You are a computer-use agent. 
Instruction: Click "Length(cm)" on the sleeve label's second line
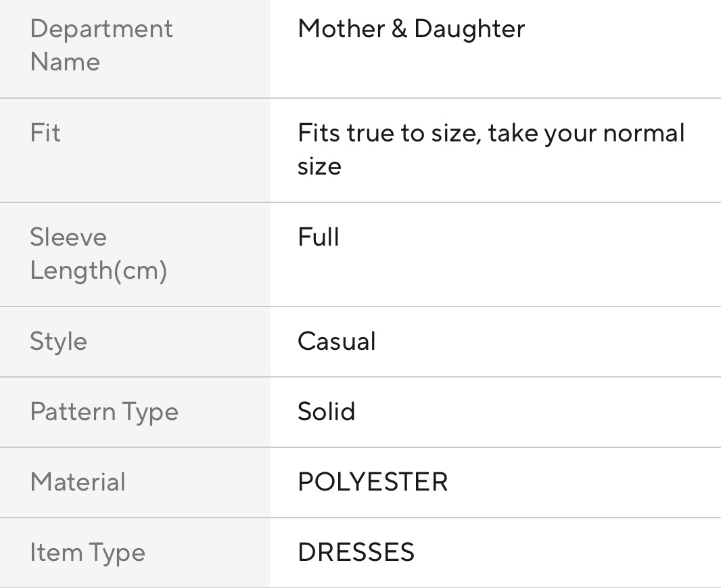coord(98,271)
